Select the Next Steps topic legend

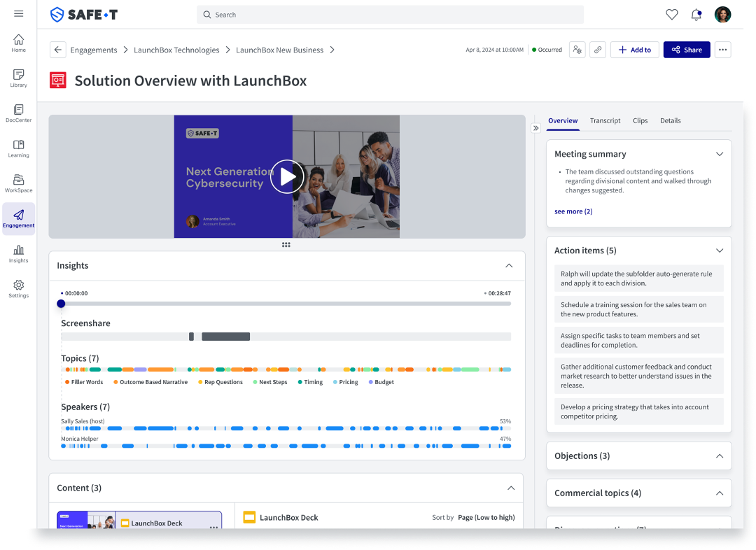270,382
